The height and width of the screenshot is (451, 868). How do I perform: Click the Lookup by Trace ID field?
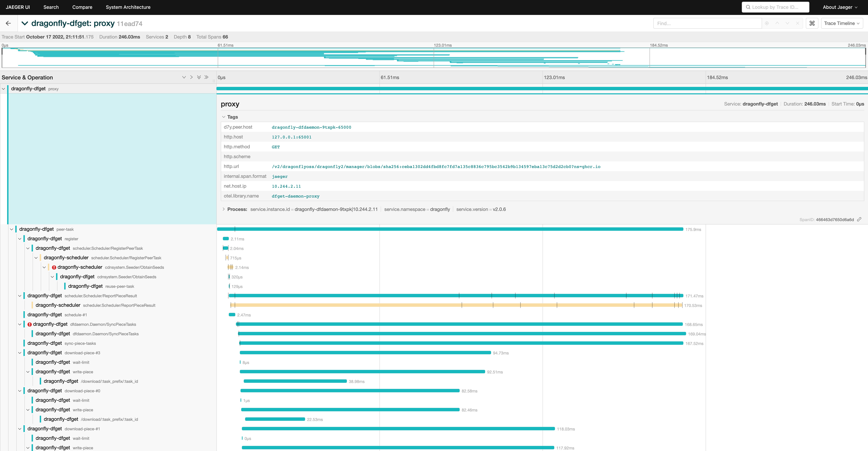[775, 7]
